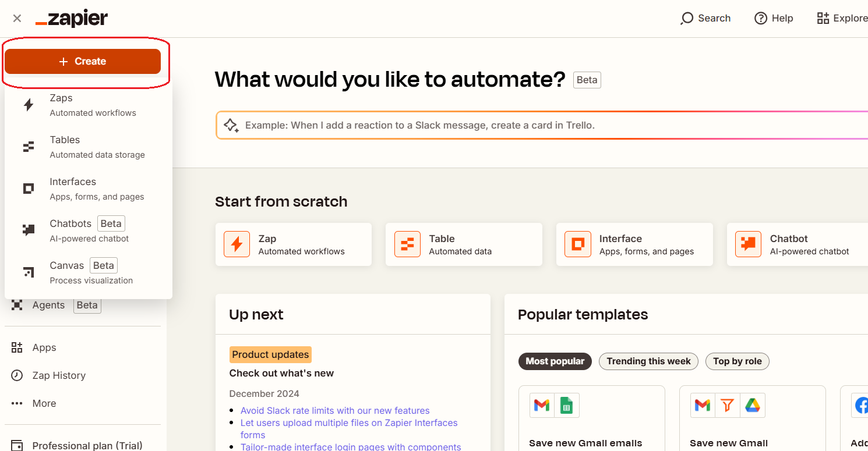The width and height of the screenshot is (868, 451).
Task: Click the orange Interface icon on card
Action: 577,244
